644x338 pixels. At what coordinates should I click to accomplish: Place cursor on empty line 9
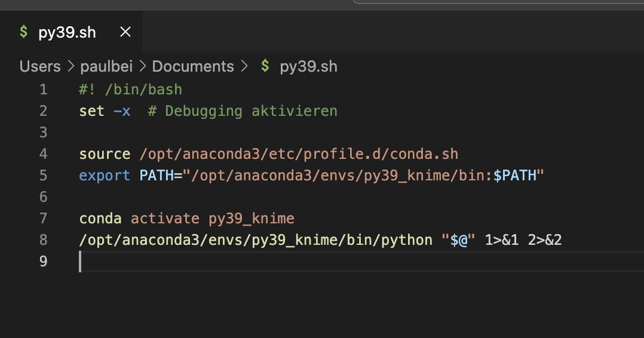239,262
